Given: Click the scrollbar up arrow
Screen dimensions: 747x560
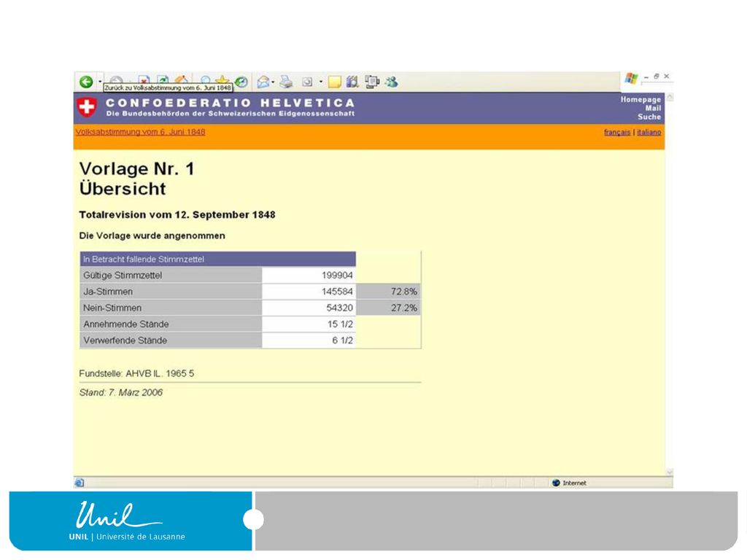Looking at the screenshot, I should 670,97.
